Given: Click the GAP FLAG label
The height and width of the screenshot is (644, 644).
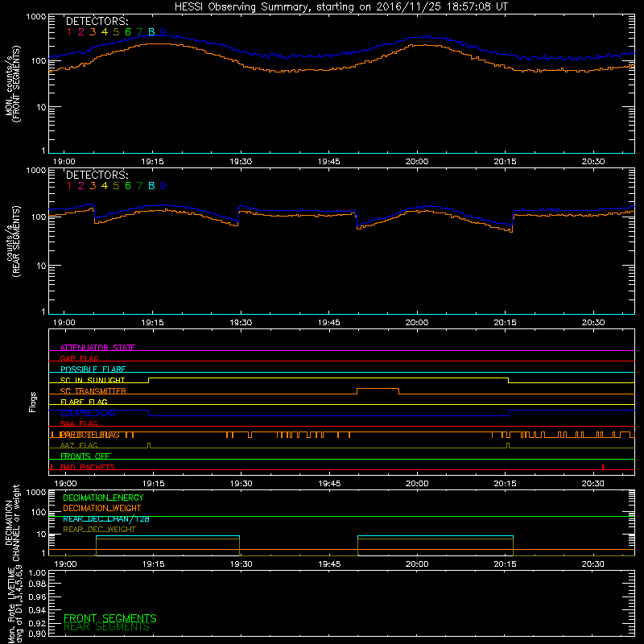Looking at the screenshot, I should pos(79,358).
